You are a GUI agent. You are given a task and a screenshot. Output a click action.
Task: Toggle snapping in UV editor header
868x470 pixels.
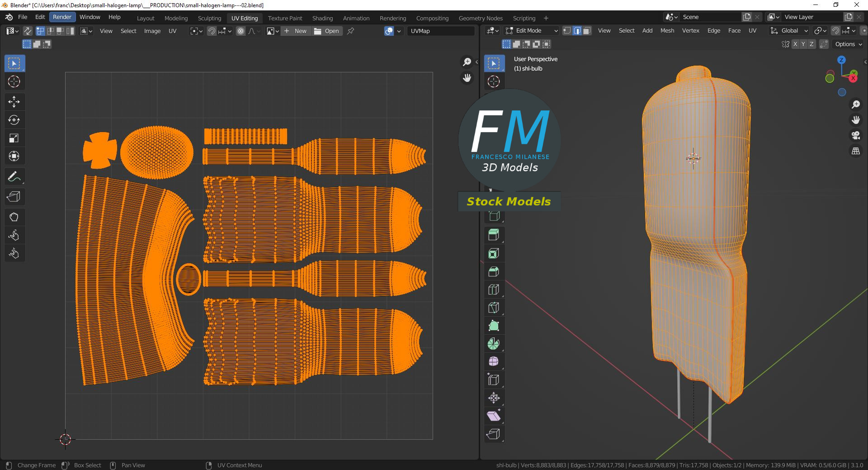211,31
